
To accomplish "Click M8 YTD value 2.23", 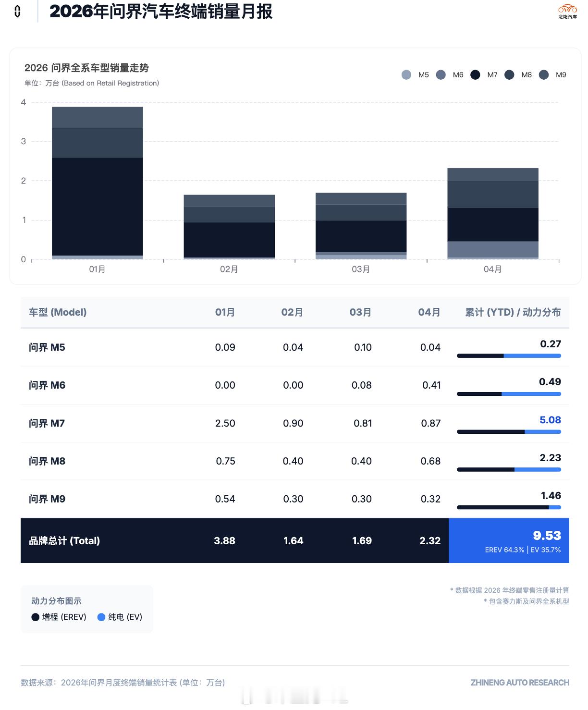I will tap(550, 458).
